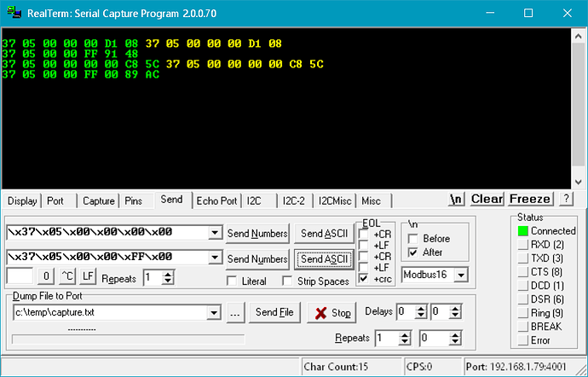
Task: Browse for file with the ... button
Action: (235, 312)
